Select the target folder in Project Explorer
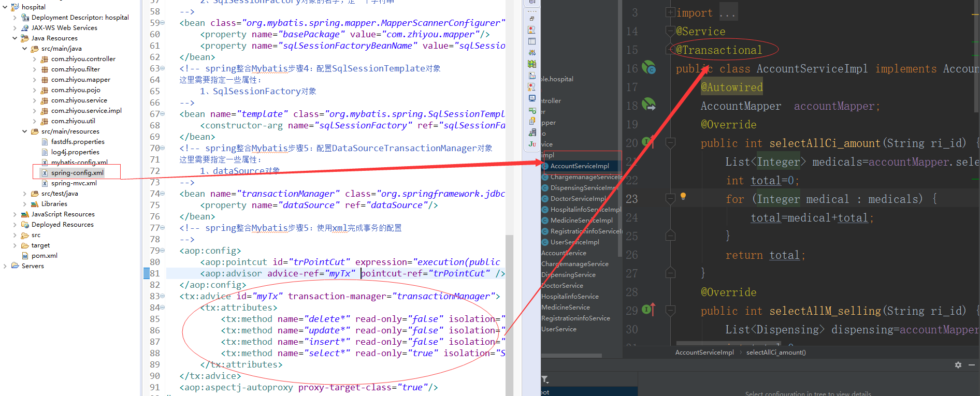Viewport: 980px width, 396px height. (40, 245)
